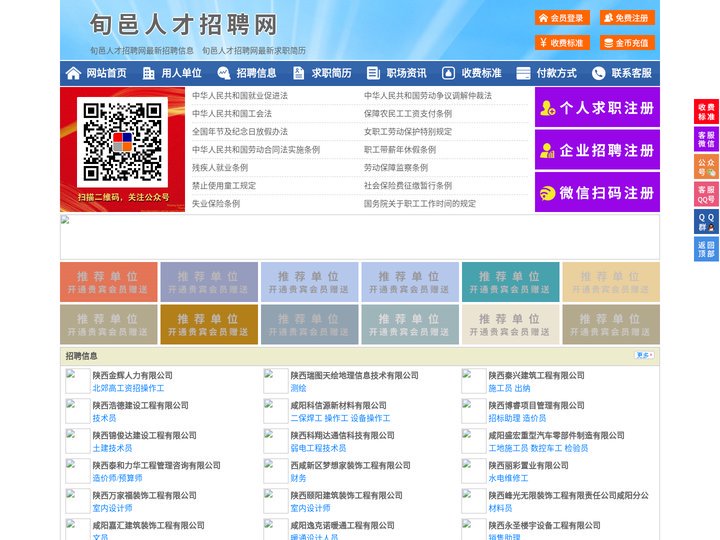Screen dimensions: 720x540
Task: Open 收费标准 button in header
Action: 562,43
